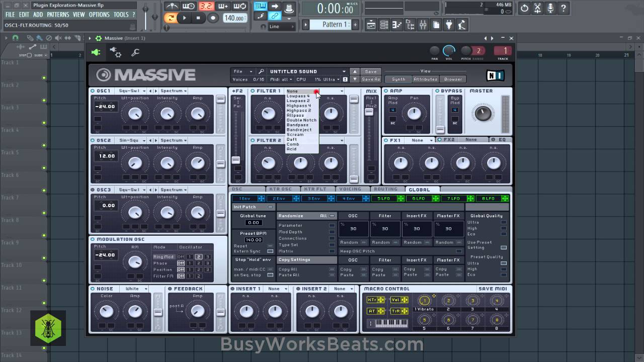Image resolution: width=644 pixels, height=362 pixels.
Task: Open the Mixer icon
Action: pyautogui.click(x=423, y=24)
